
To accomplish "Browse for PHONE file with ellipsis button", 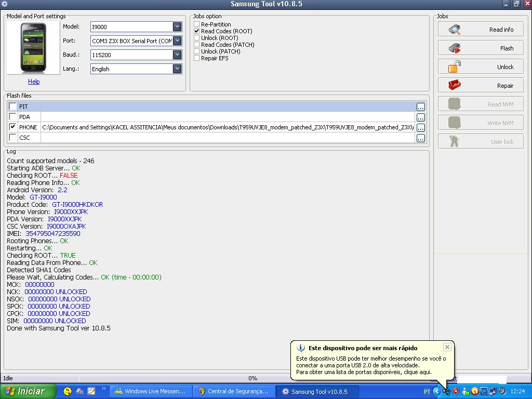I will [x=420, y=128].
